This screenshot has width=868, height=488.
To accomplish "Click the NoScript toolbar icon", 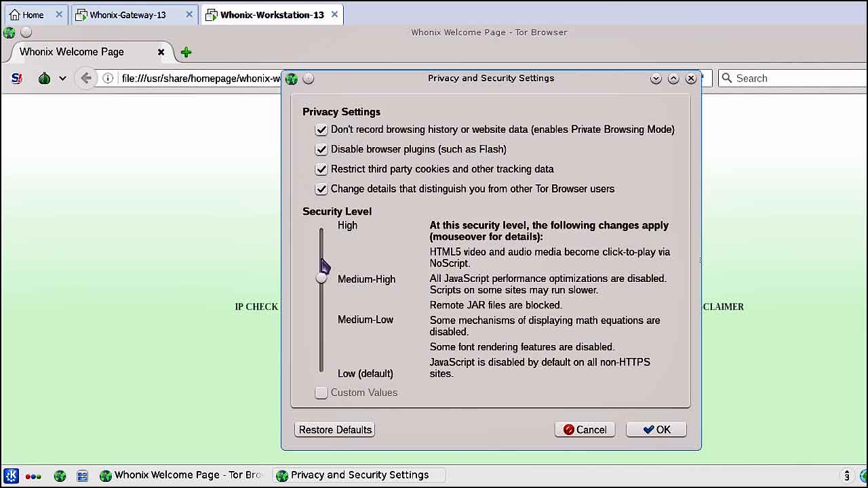I will 17,78.
